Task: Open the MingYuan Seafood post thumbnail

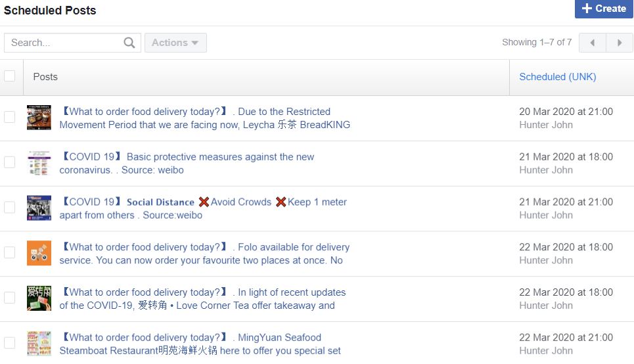Action: coord(39,344)
